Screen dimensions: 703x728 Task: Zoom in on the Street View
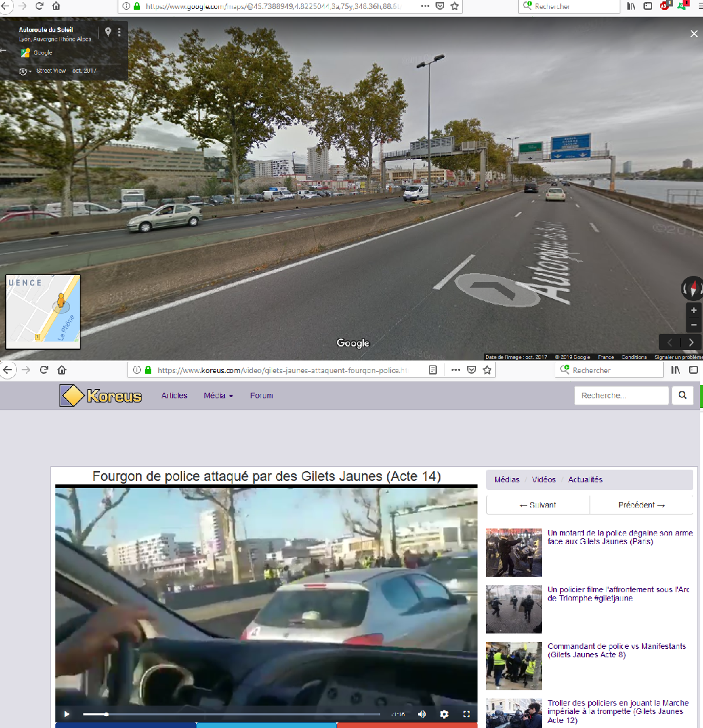[693, 310]
